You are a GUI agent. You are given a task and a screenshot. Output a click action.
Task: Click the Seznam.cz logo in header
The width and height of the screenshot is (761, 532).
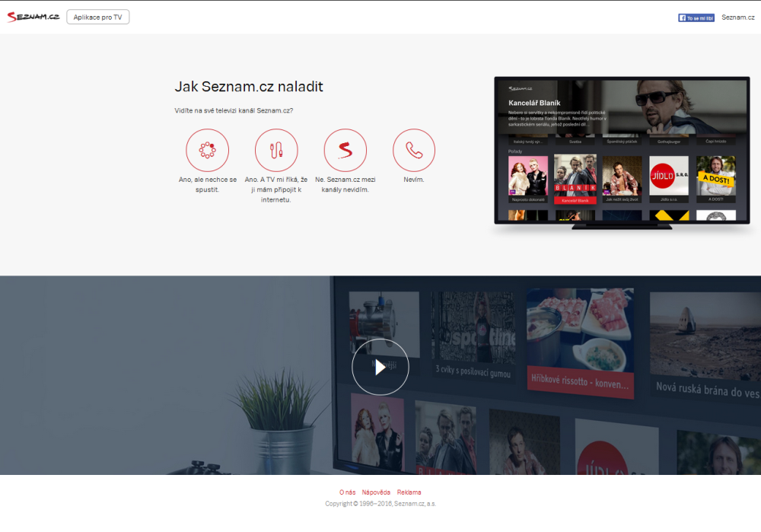33,17
